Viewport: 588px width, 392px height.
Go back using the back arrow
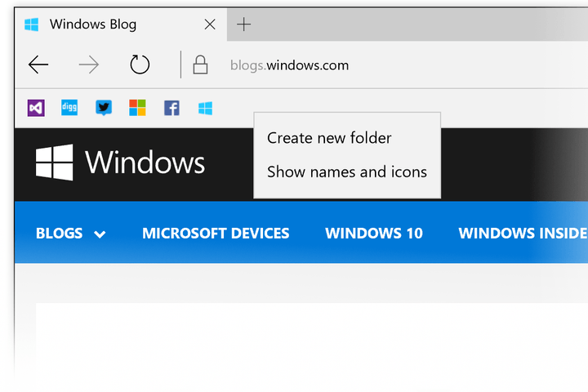38,65
